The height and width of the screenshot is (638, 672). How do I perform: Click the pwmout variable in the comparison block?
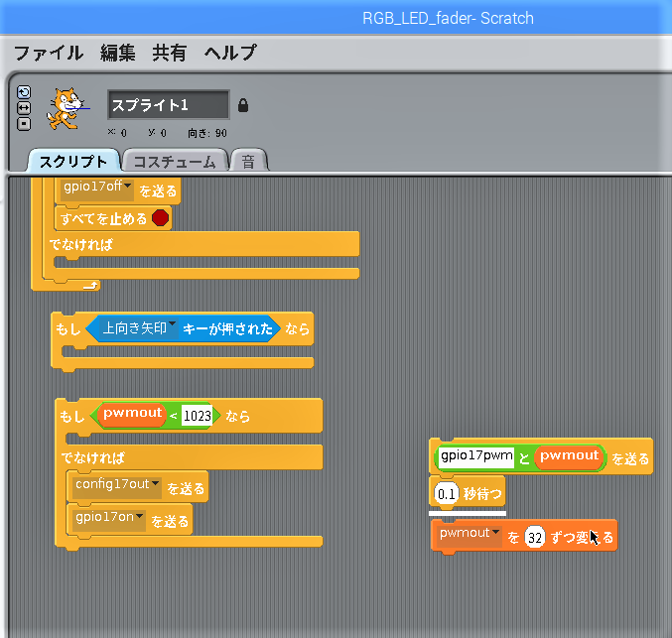[x=132, y=415]
